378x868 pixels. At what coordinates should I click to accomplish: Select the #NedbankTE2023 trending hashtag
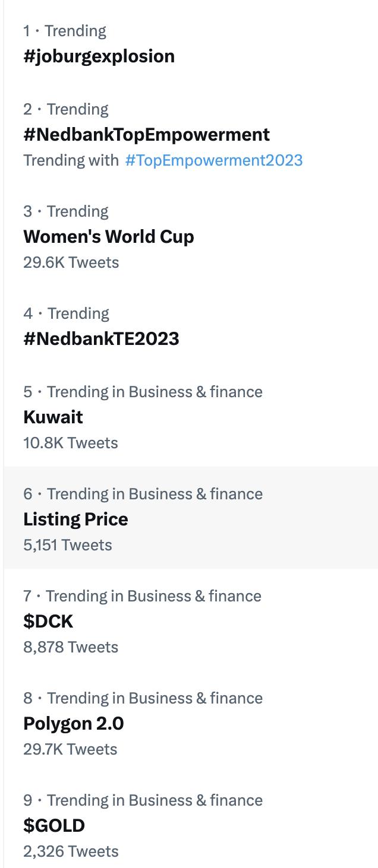101,338
